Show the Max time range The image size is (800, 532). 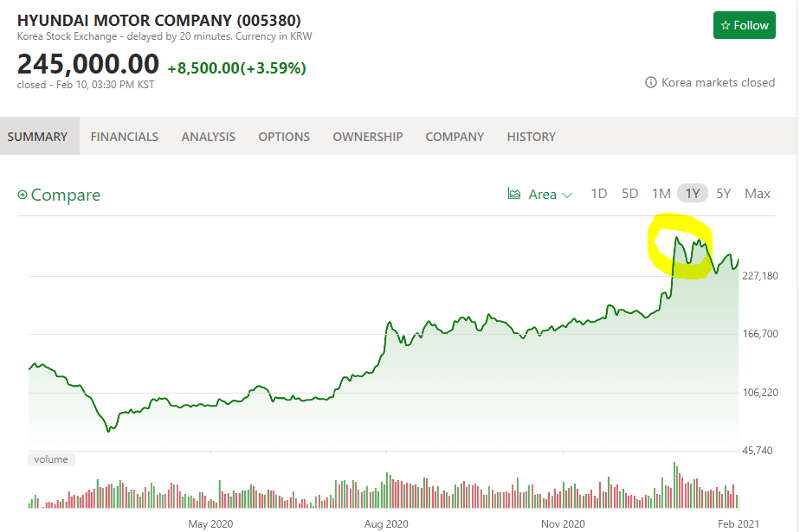pos(757,194)
